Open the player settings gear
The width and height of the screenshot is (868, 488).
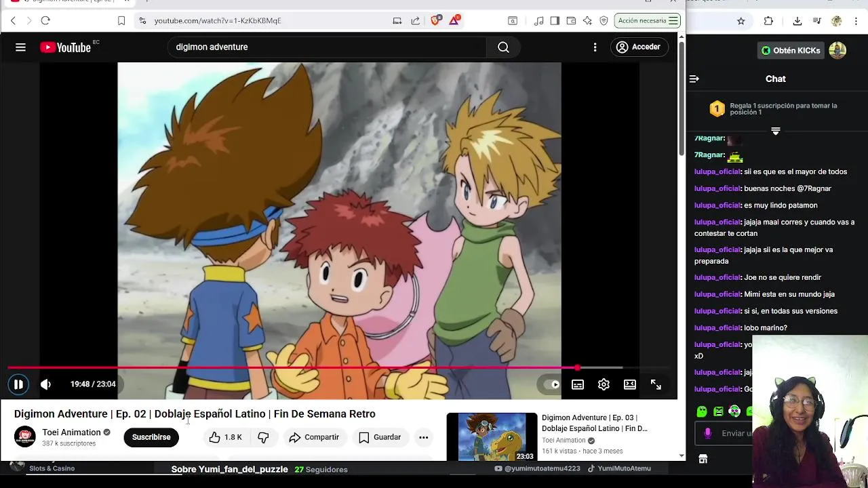pyautogui.click(x=604, y=384)
